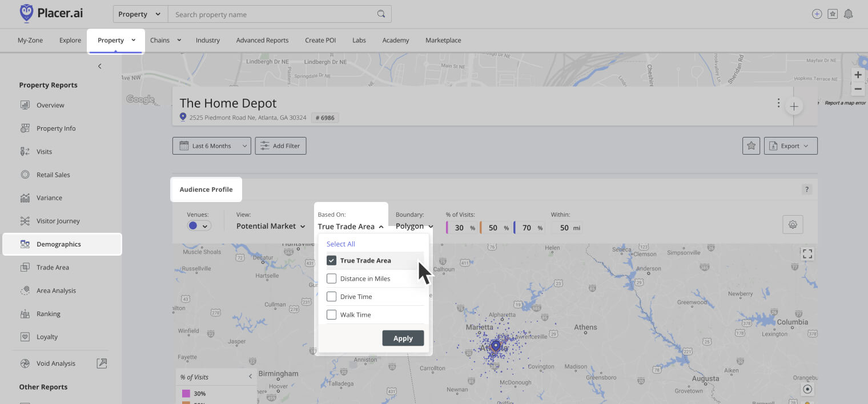Screen dimensions: 868x404
Task: Click the search magnifier icon
Action: pyautogui.click(x=381, y=14)
